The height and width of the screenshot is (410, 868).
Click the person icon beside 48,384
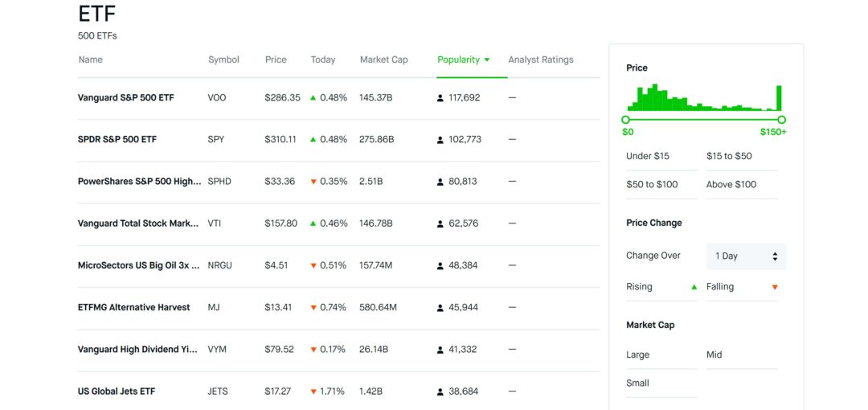(x=440, y=266)
